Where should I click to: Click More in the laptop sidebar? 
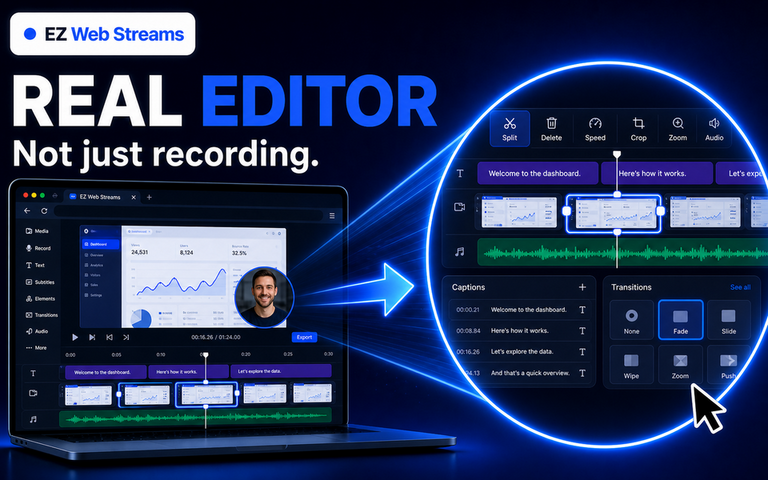tap(36, 348)
